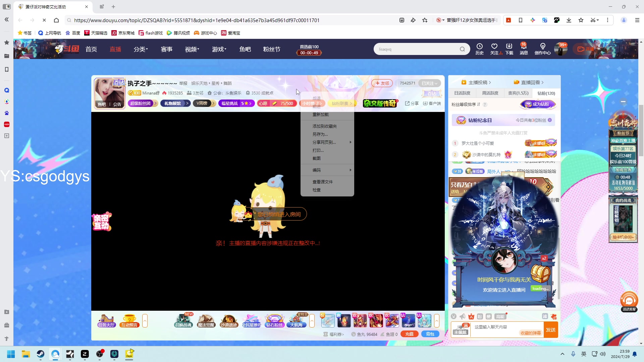Click the search magnifier icon in Douyu header
Image resolution: width=644 pixels, height=362 pixels.
tap(462, 49)
